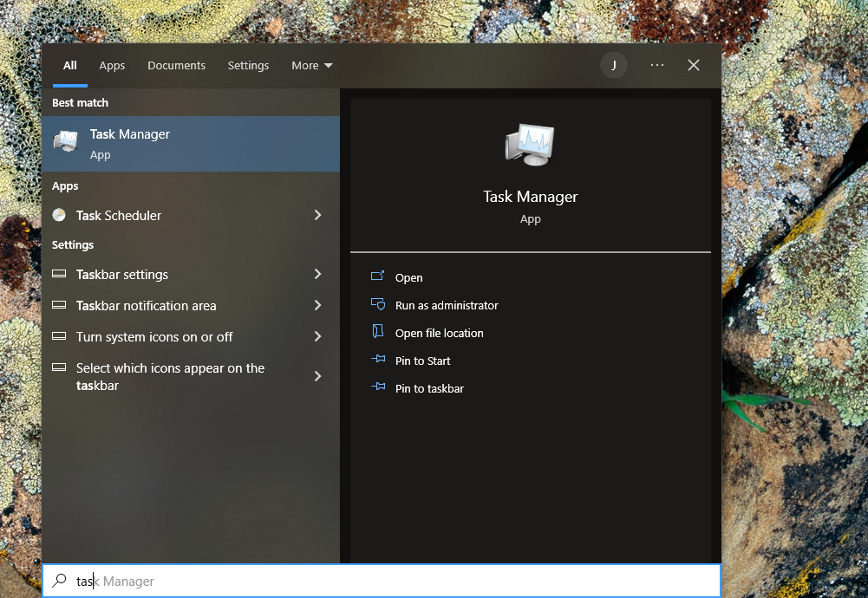Expand the More filter dropdown

(311, 65)
